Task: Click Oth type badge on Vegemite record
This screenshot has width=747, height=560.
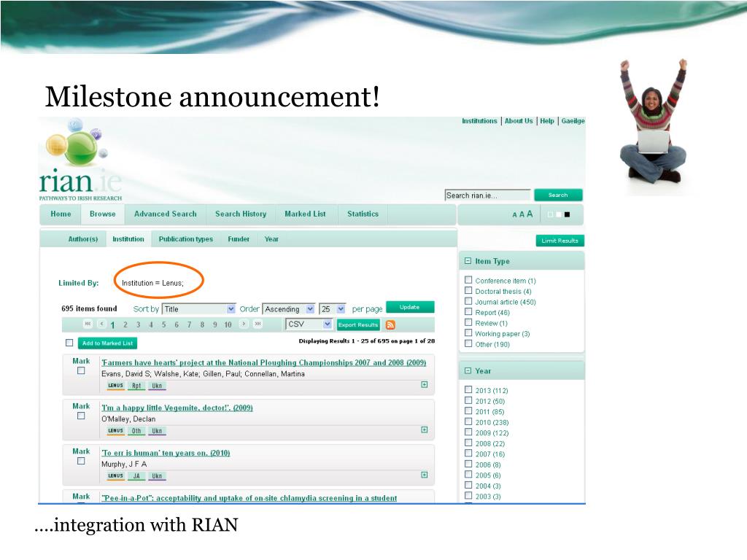Action: tap(136, 431)
